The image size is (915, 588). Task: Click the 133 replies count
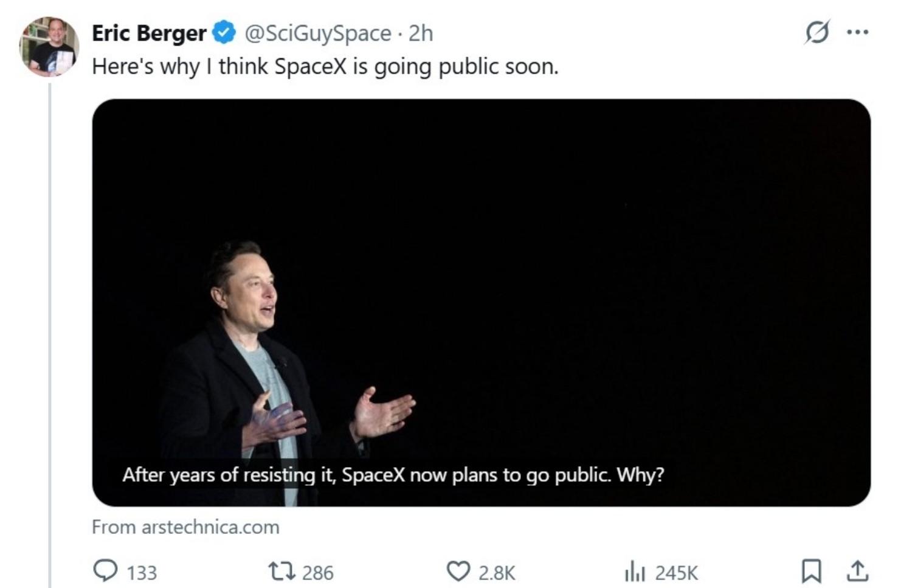point(142,573)
